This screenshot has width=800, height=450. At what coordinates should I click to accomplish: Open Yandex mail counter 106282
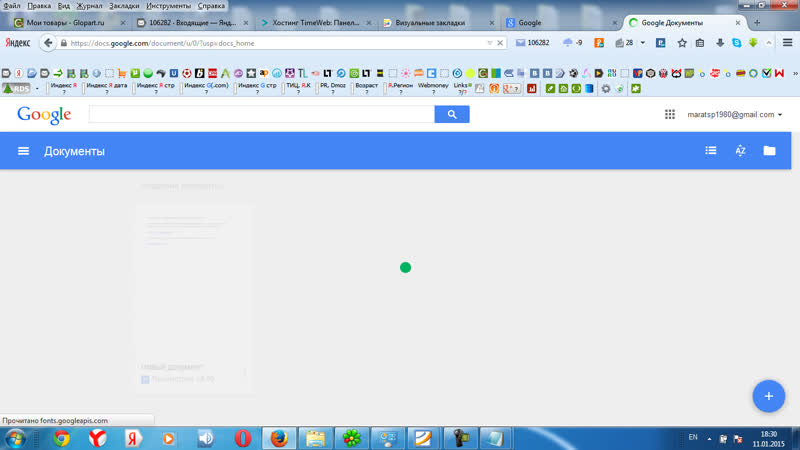pos(532,43)
